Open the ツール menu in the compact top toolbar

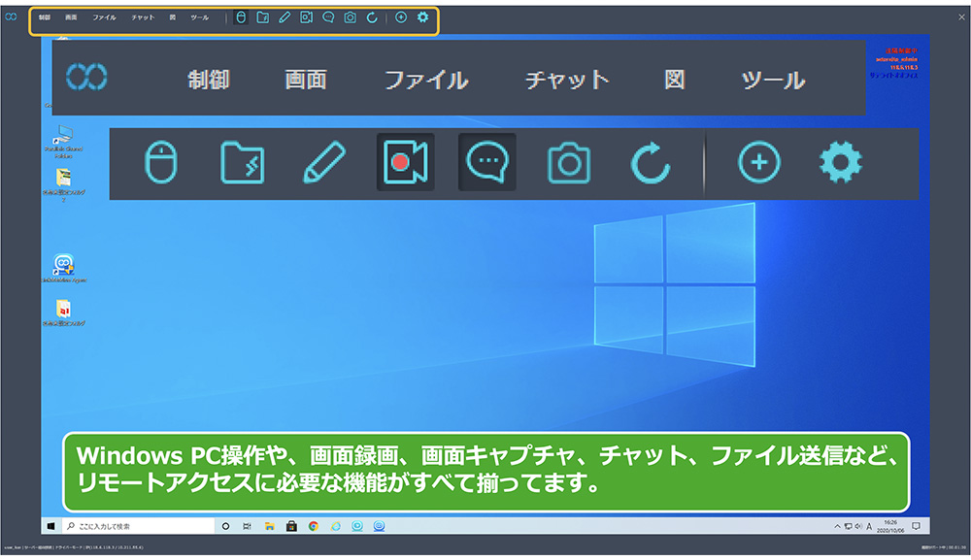(199, 17)
